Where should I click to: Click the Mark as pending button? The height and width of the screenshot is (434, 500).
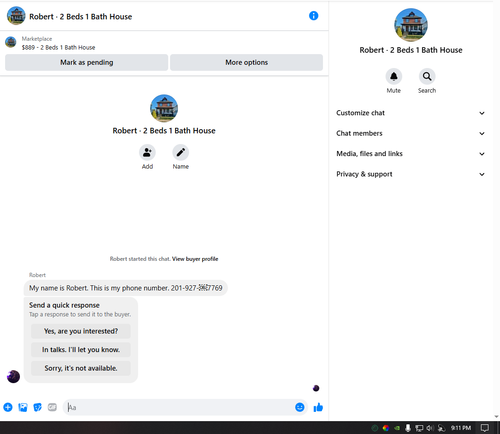[x=86, y=62]
